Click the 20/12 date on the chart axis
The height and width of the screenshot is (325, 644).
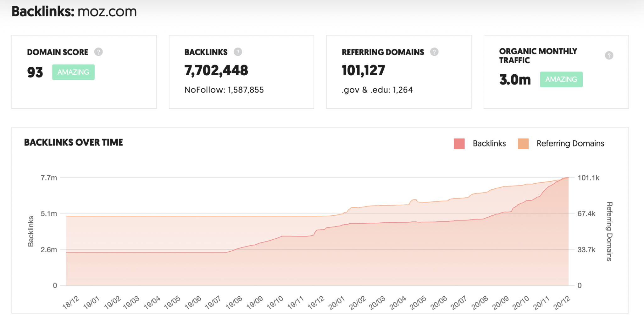562,303
